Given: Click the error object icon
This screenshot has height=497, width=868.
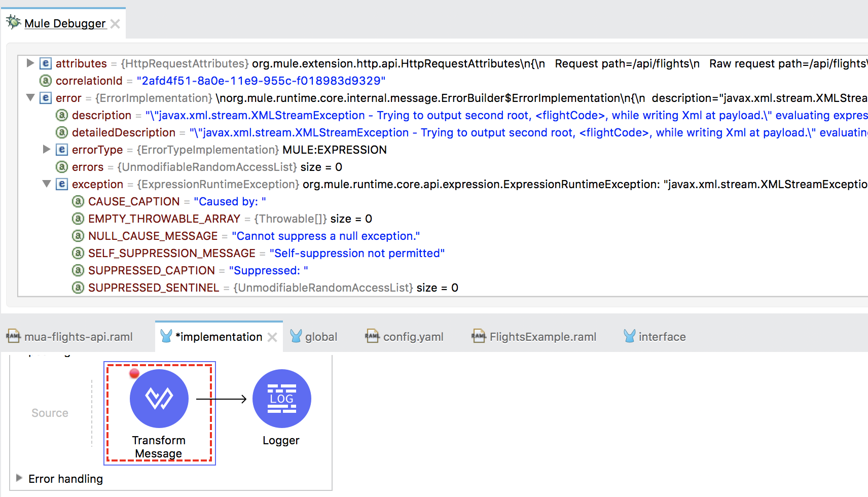Looking at the screenshot, I should tap(46, 98).
